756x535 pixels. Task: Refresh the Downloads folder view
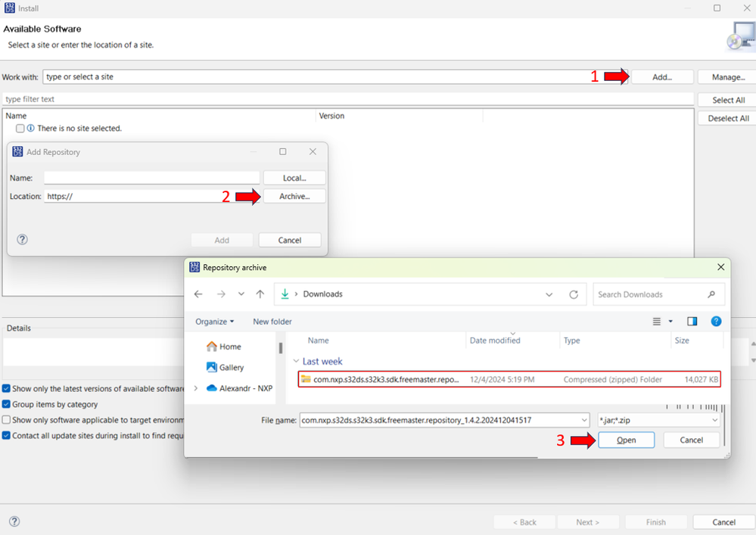[x=574, y=294]
